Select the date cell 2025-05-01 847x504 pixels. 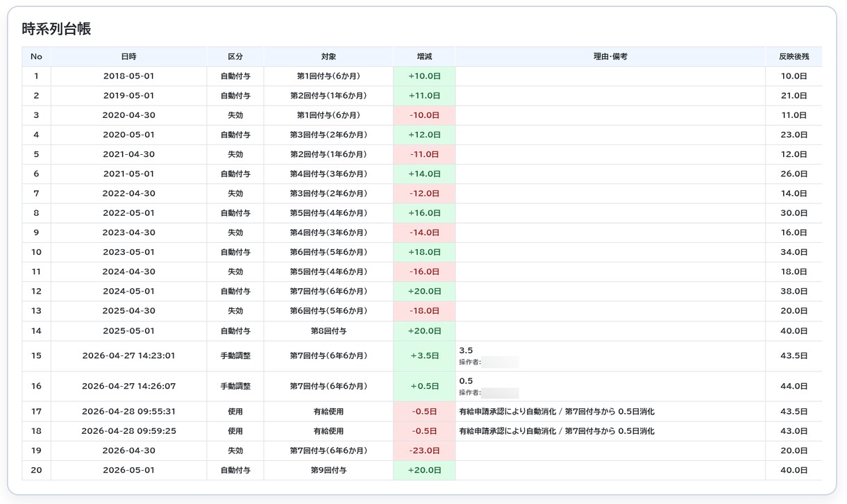tap(128, 331)
